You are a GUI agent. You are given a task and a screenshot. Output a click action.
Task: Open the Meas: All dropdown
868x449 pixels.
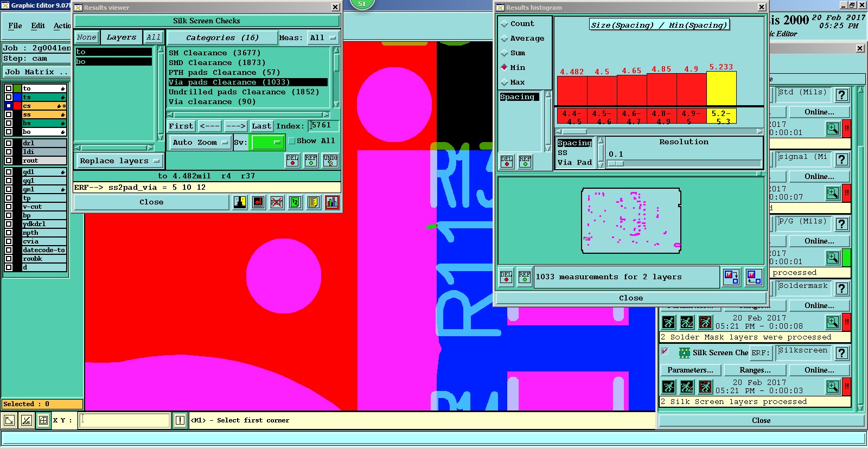pyautogui.click(x=323, y=38)
